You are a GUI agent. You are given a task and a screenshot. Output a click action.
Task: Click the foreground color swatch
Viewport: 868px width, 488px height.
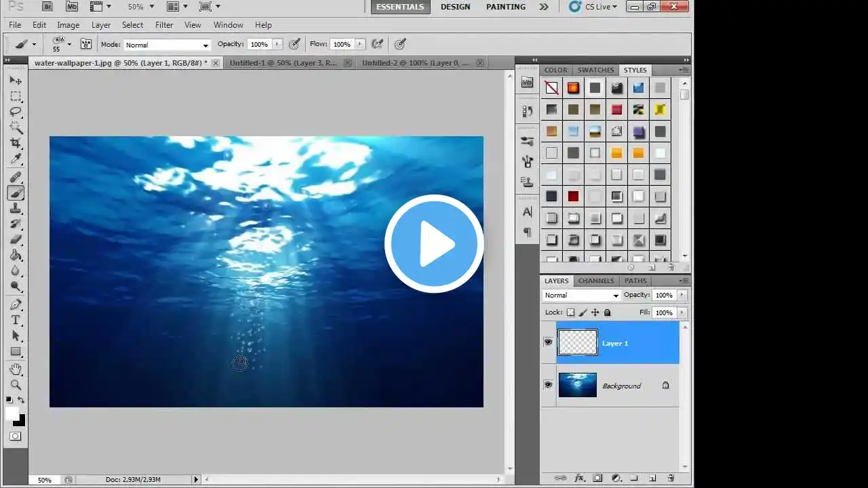click(12, 414)
